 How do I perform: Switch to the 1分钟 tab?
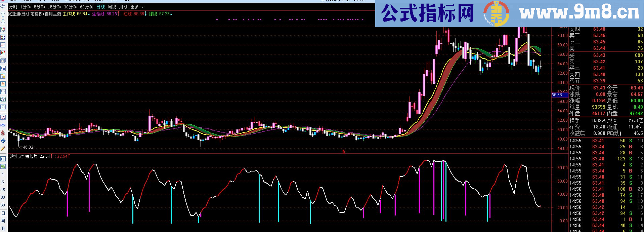click(x=26, y=7)
